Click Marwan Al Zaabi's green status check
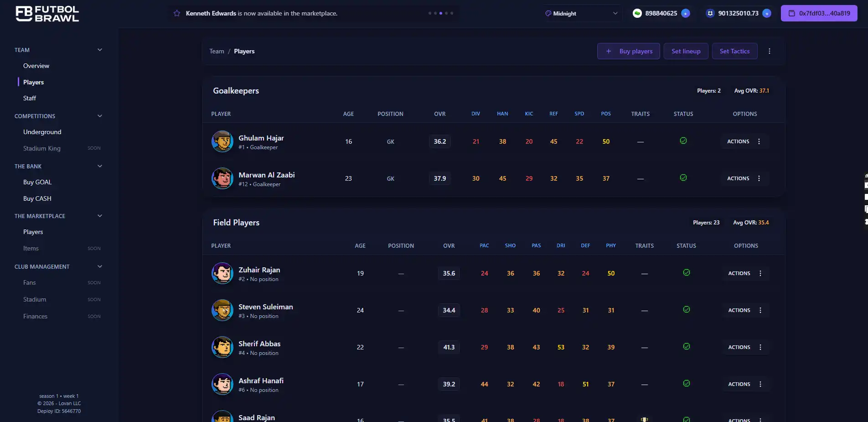Screen dimensions: 868x422 [683, 178]
